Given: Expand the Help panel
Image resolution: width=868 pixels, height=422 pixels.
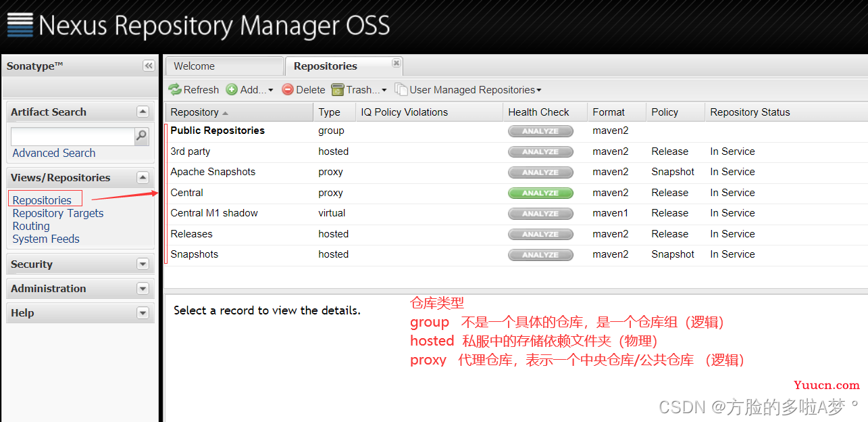Looking at the screenshot, I should click(x=143, y=312).
